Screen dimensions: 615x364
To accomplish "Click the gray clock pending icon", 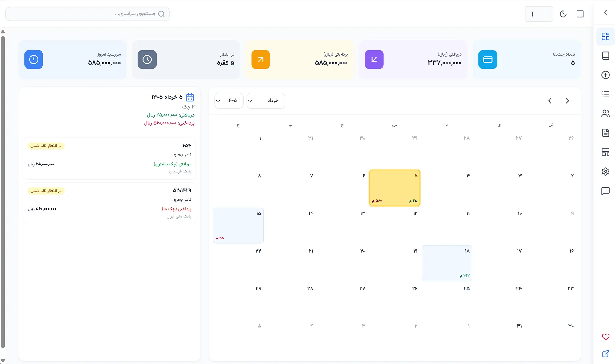I will tap(147, 59).
